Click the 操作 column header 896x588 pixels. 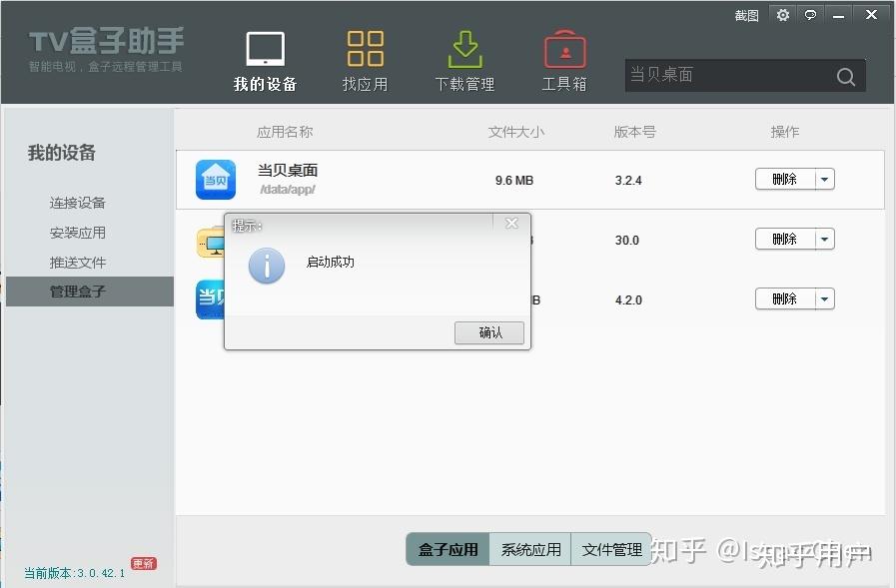(x=784, y=132)
